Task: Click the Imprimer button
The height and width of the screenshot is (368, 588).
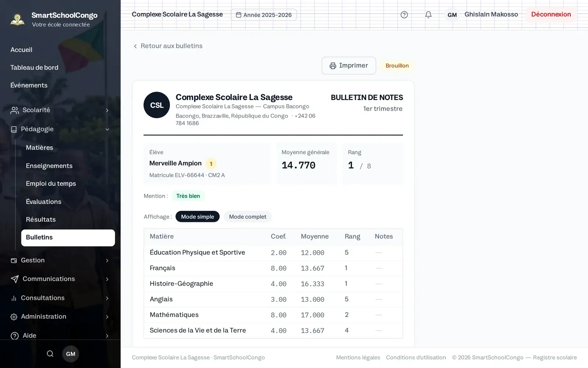Action: pos(349,66)
